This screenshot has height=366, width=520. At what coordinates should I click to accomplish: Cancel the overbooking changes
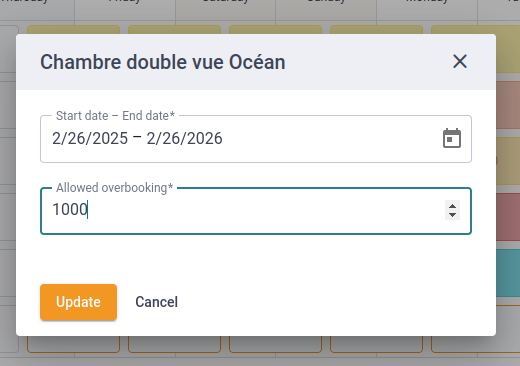(157, 302)
